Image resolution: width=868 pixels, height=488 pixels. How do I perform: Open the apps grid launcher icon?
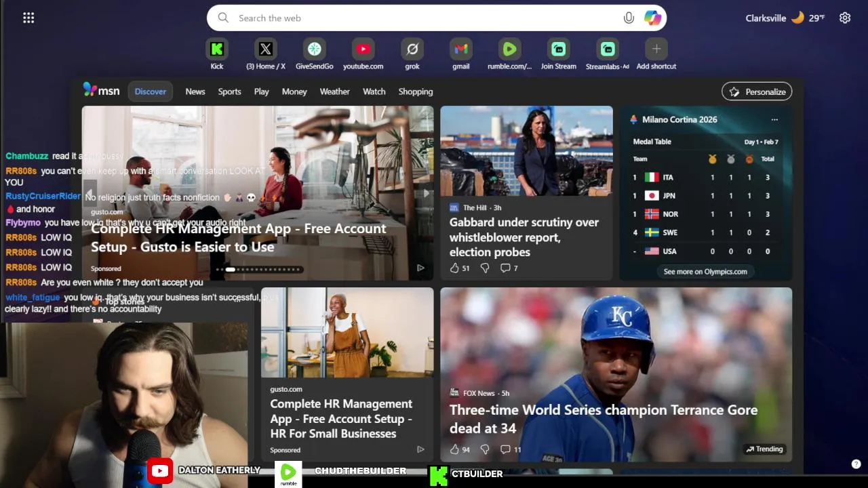coord(28,18)
